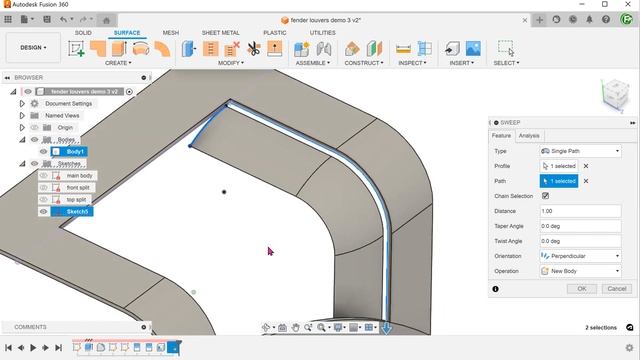Save the document with the save icon

(x=47, y=19)
